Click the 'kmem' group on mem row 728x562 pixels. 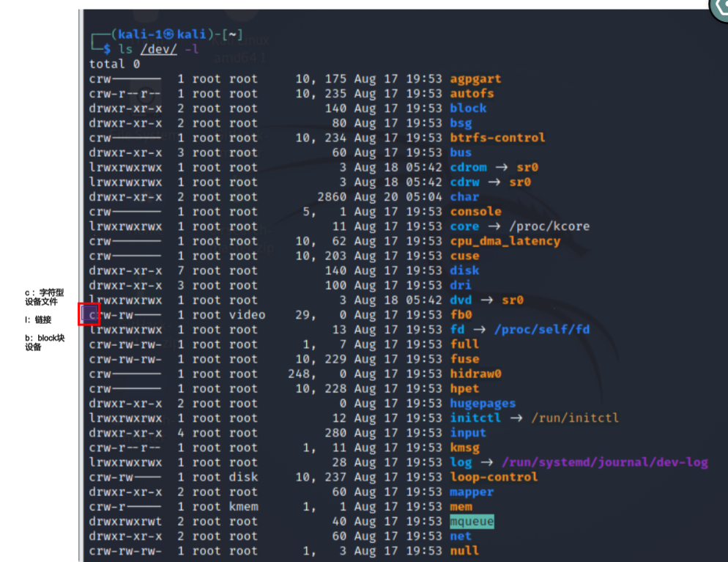(x=243, y=507)
